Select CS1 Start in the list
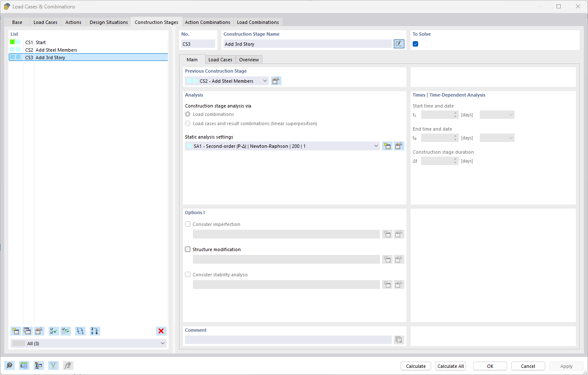This screenshot has height=375, width=588. 88,42
